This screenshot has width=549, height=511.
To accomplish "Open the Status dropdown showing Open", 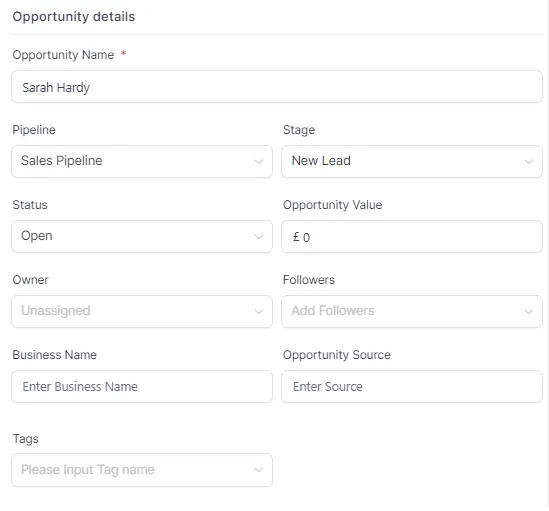I will click(x=142, y=236).
